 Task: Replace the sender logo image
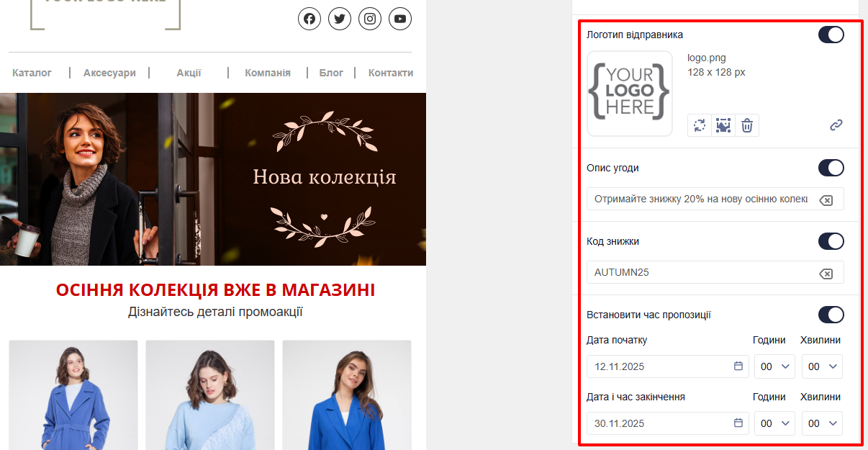(700, 125)
